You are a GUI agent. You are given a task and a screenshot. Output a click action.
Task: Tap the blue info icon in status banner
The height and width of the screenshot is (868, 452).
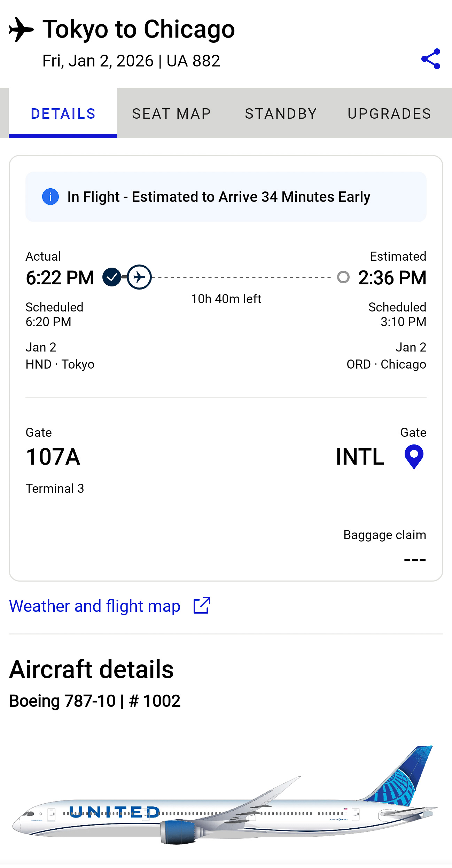(50, 197)
